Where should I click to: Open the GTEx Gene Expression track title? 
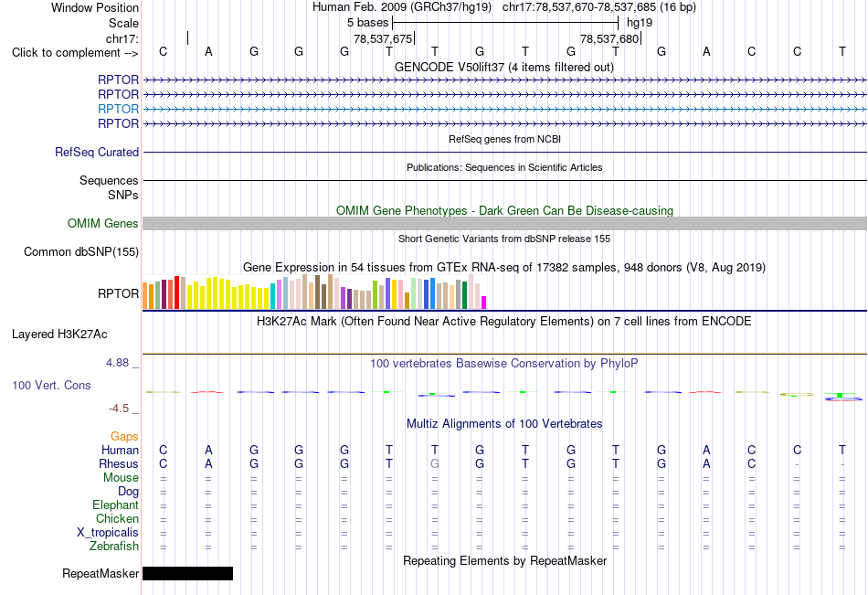504,268
